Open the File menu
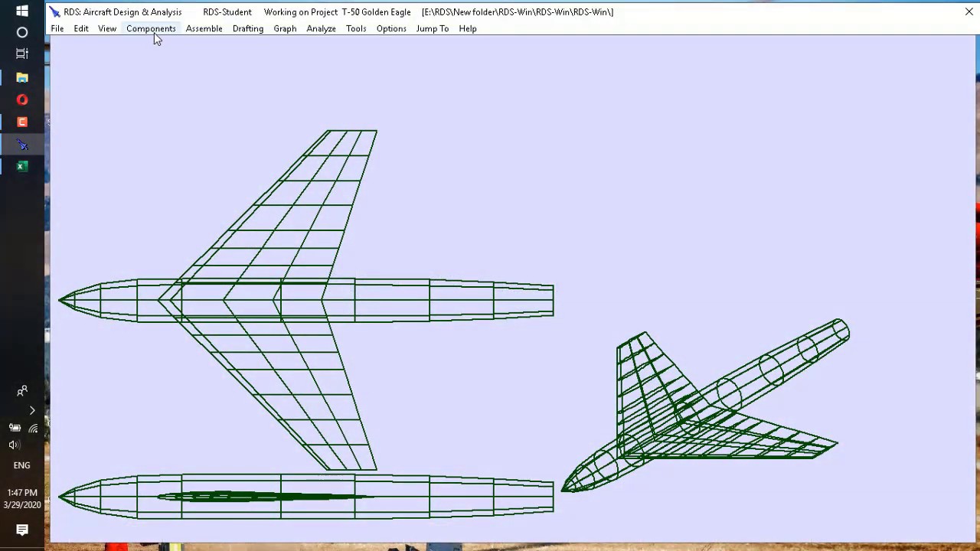This screenshot has width=980, height=551. coord(57,28)
